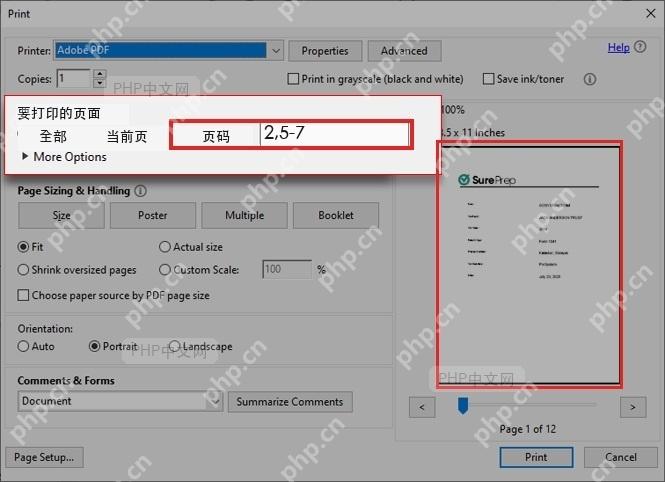665x482 pixels.
Task: Click Page Sizing & Handling info icon
Action: tap(140, 191)
